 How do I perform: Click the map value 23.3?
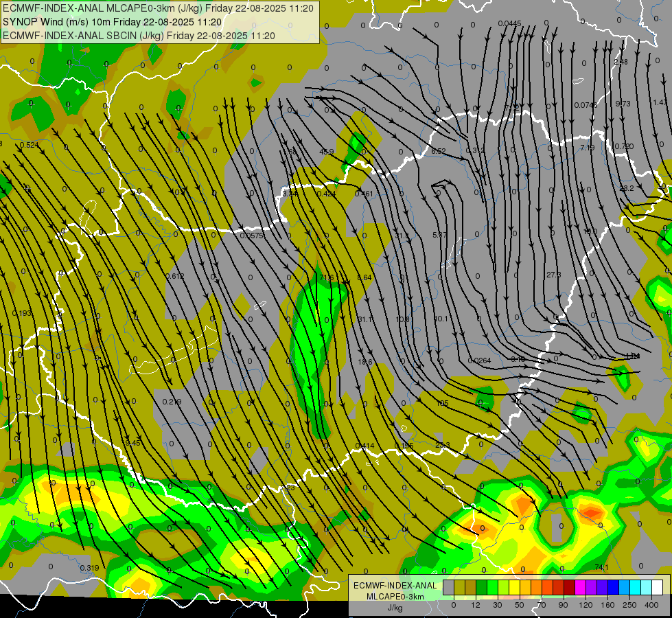(x=442, y=445)
